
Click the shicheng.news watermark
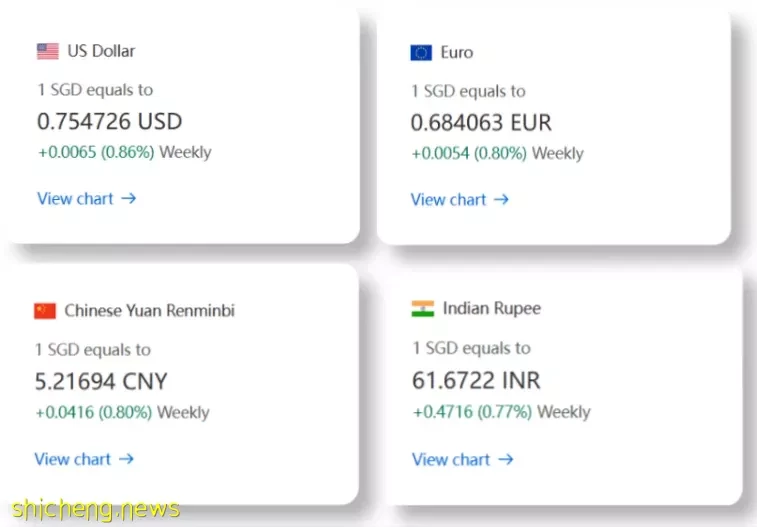point(96,510)
